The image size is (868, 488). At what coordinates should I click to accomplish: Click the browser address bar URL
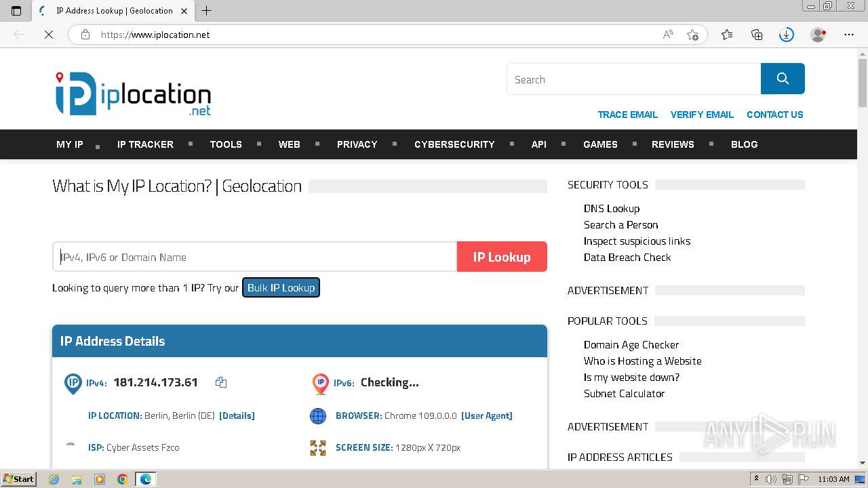click(x=155, y=35)
